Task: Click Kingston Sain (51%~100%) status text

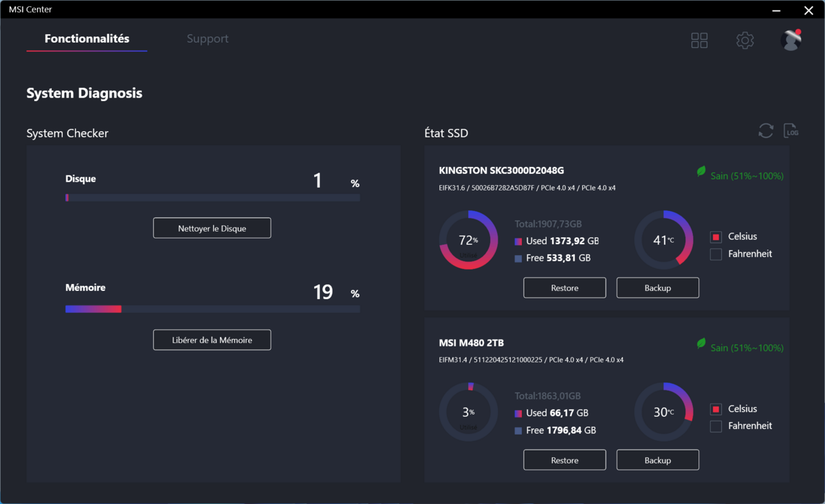Action: (747, 176)
